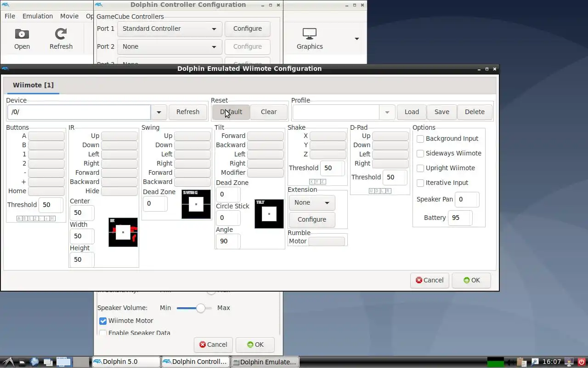The height and width of the screenshot is (368, 588).
Task: Switch to Dolphin 5.0 taskbar entry
Action: 126,362
